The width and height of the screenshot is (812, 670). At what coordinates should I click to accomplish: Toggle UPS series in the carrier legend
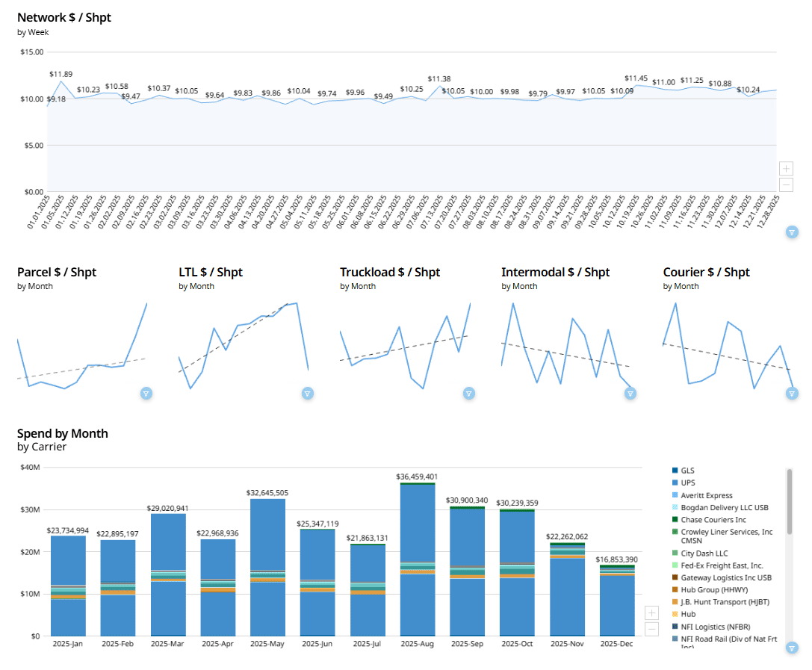tap(688, 483)
